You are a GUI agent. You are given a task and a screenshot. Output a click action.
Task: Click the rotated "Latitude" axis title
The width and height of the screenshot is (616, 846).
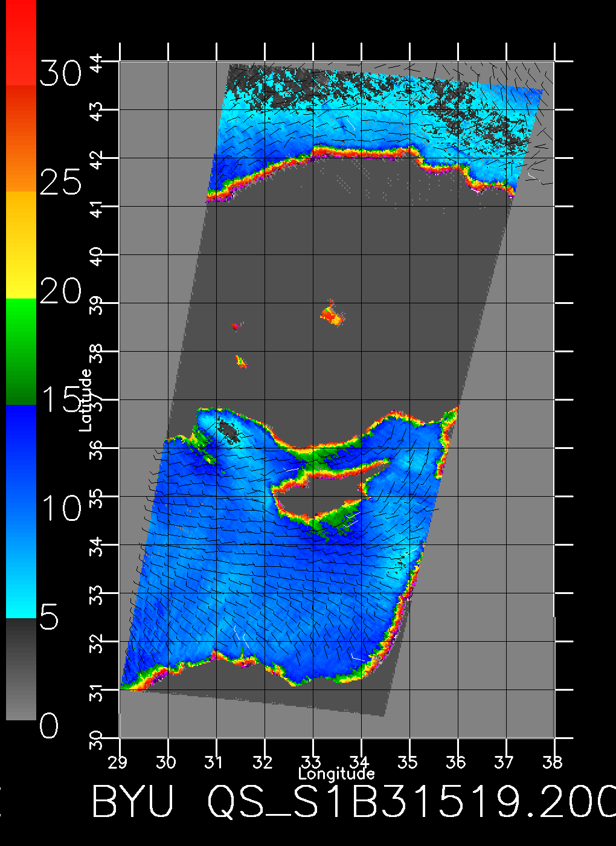pyautogui.click(x=85, y=399)
